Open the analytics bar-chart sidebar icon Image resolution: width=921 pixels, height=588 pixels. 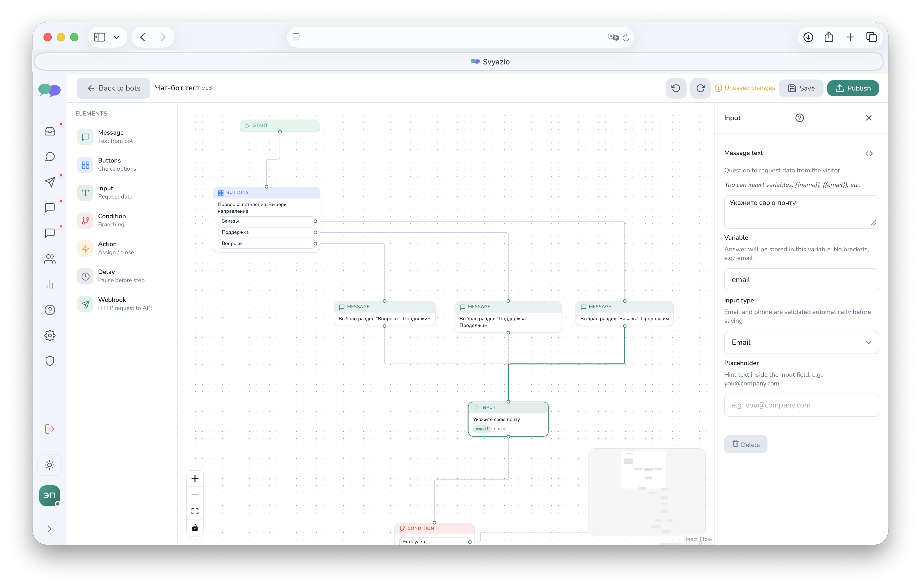click(x=50, y=284)
